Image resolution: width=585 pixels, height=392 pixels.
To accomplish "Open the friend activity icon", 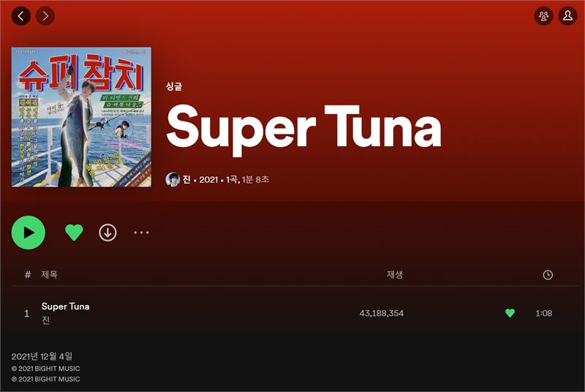I will (x=543, y=15).
